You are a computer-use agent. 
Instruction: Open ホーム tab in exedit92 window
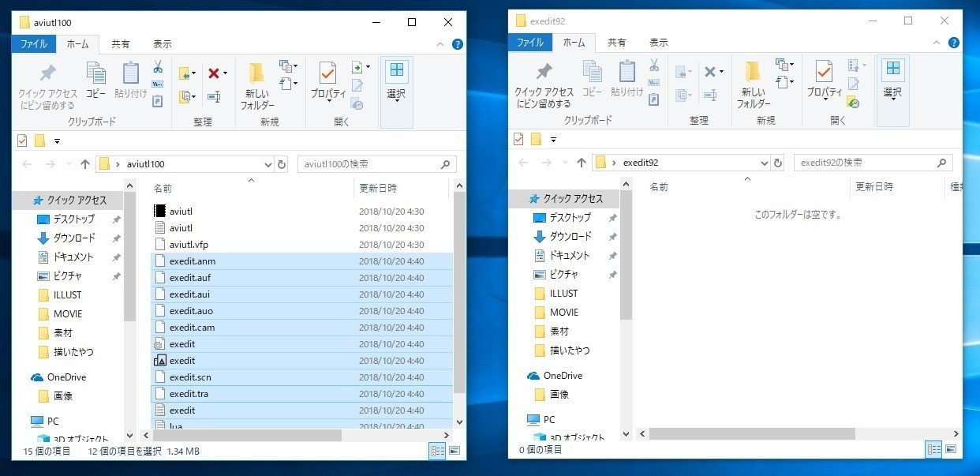click(x=574, y=43)
